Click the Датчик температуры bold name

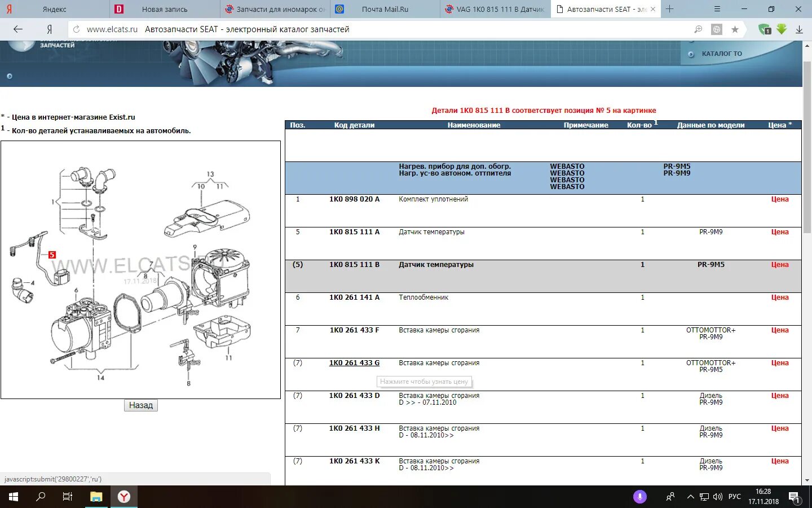[436, 265]
